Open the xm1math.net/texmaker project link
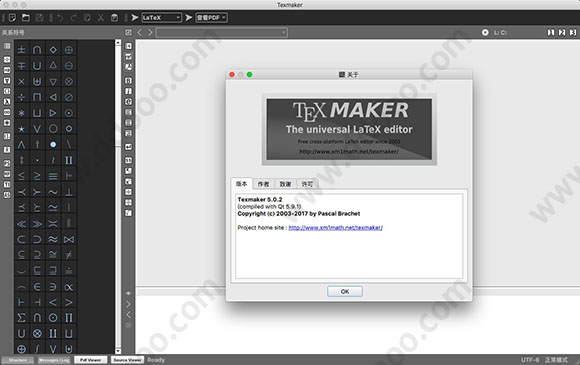580x365 pixels. 335,228
